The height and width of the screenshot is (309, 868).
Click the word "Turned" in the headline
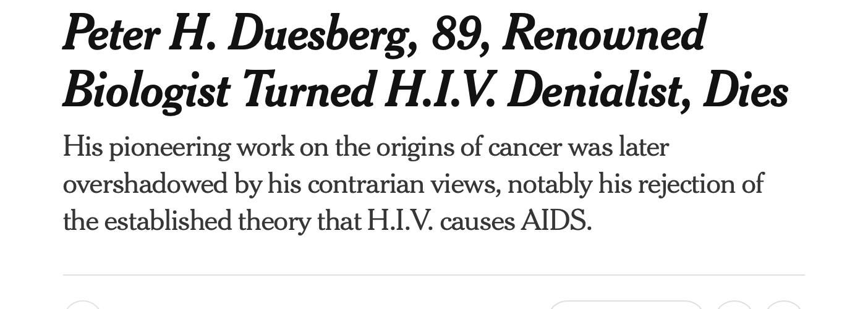tap(307, 90)
